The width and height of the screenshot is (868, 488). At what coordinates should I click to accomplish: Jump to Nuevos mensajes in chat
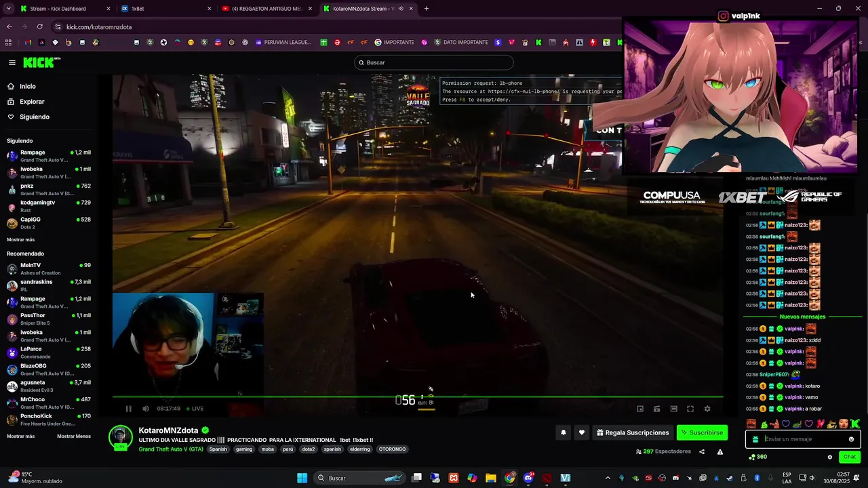tap(802, 317)
